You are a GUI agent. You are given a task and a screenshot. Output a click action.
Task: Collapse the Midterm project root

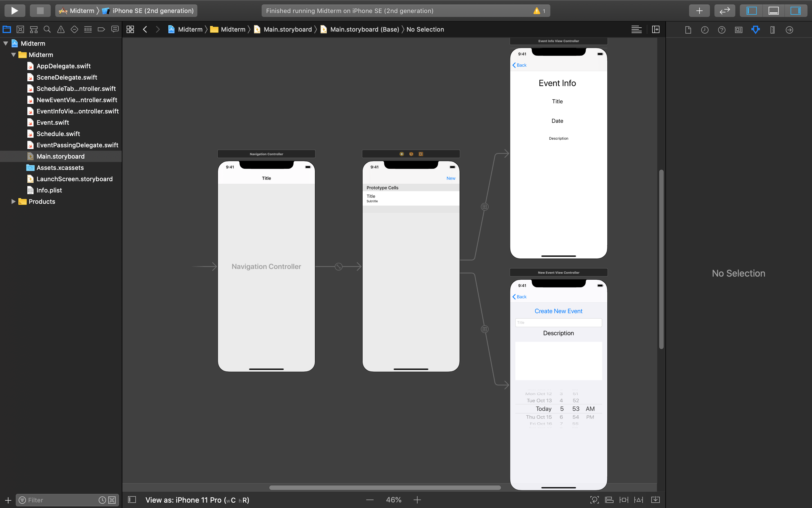6,43
